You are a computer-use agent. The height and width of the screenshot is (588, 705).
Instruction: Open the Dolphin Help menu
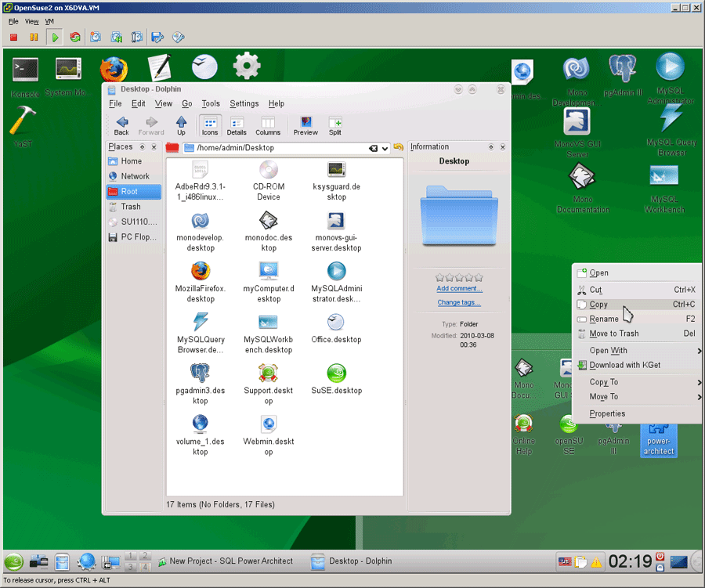click(277, 103)
